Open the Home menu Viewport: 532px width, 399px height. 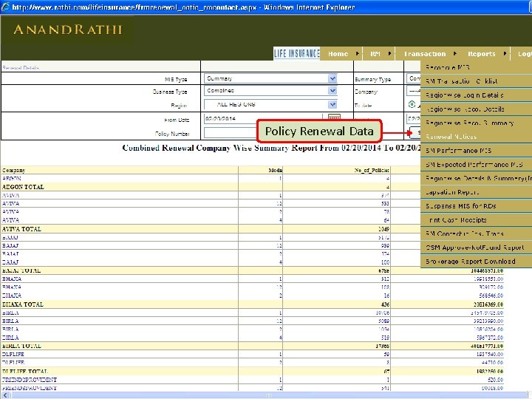pyautogui.click(x=338, y=54)
